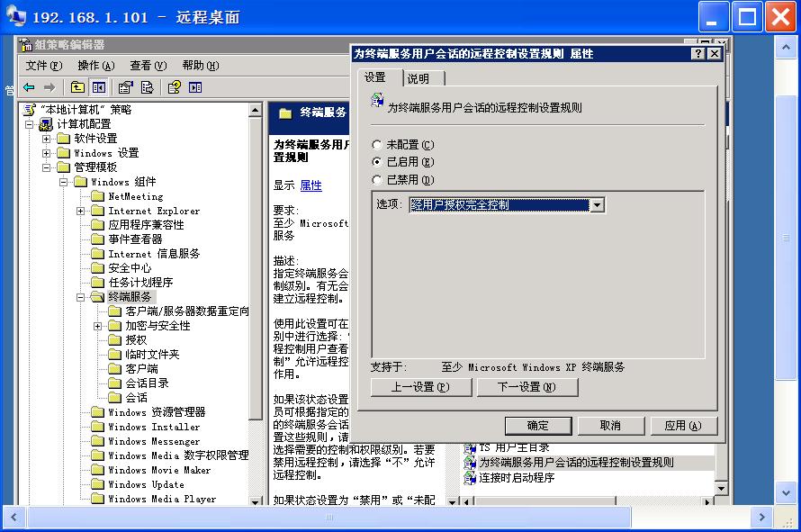Toggle the Show/Hide console tree icon
Screen dimensions: 801x532
coord(99,87)
